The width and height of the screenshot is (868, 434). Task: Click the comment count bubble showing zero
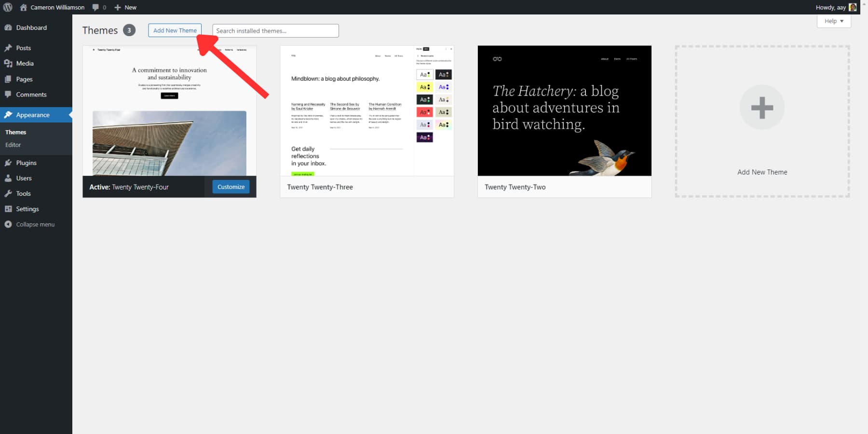(x=99, y=7)
